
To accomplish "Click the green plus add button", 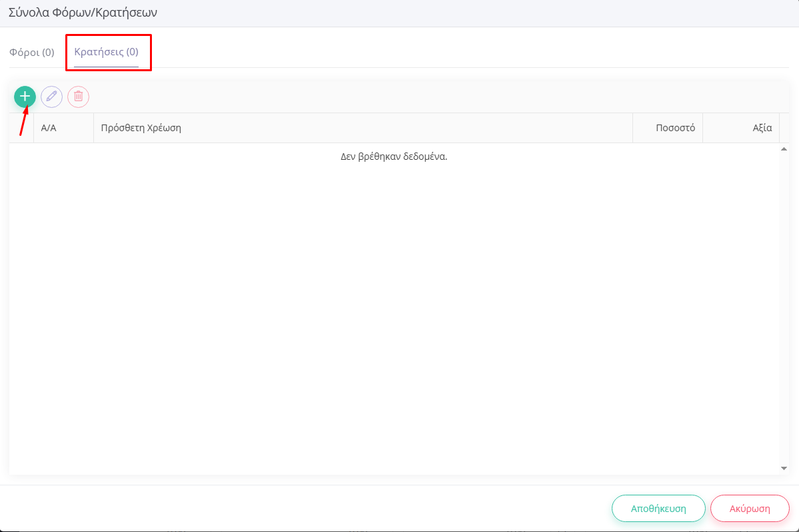I will click(x=25, y=97).
